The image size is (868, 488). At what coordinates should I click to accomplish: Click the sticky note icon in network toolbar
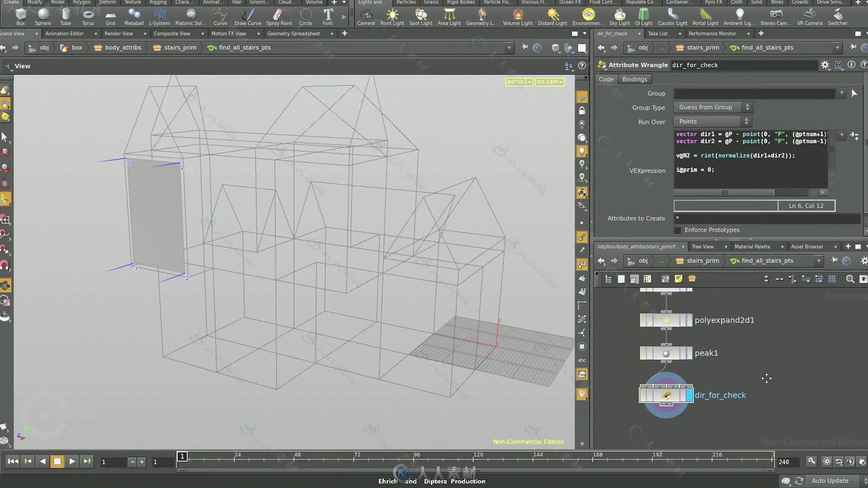[x=678, y=279]
